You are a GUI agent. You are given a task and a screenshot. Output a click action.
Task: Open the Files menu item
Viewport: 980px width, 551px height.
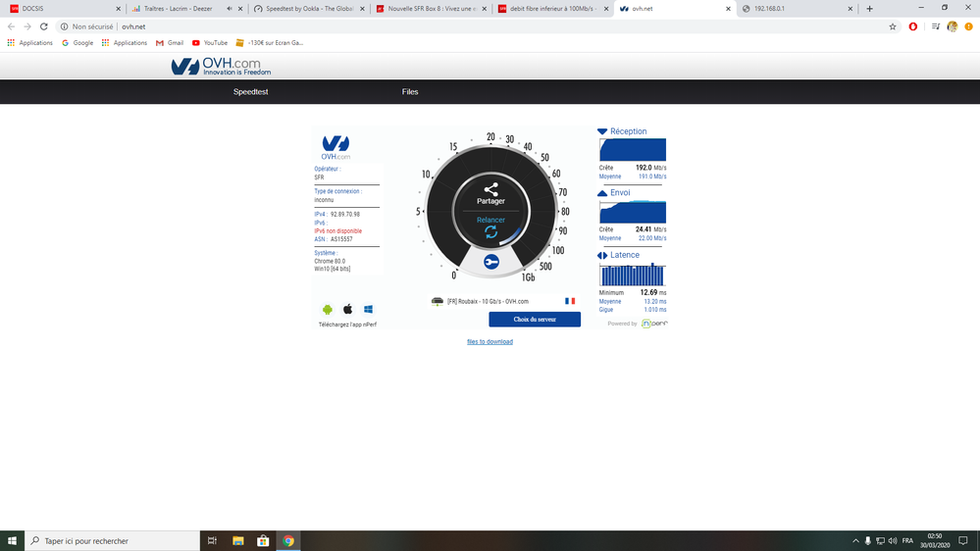click(410, 92)
